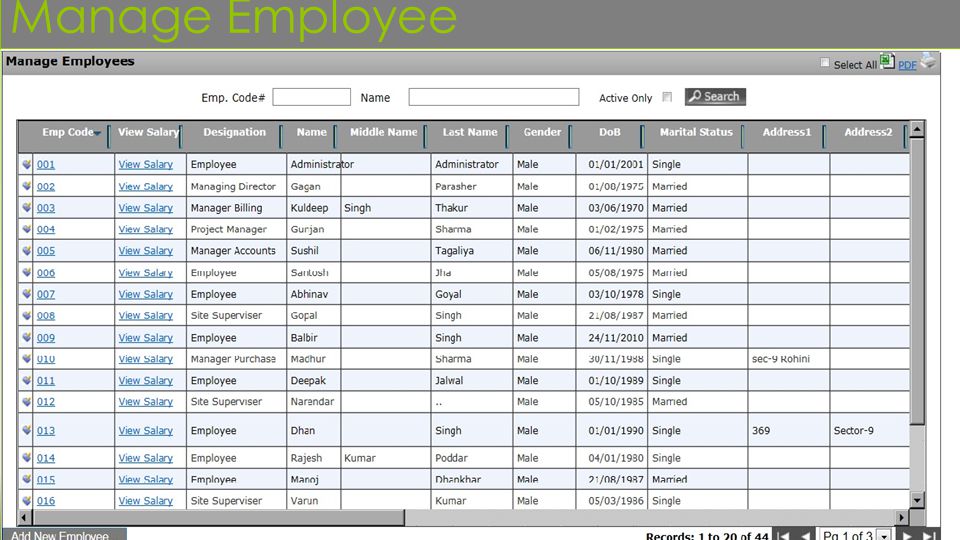Click the row icon for employee 003

[x=26, y=208]
